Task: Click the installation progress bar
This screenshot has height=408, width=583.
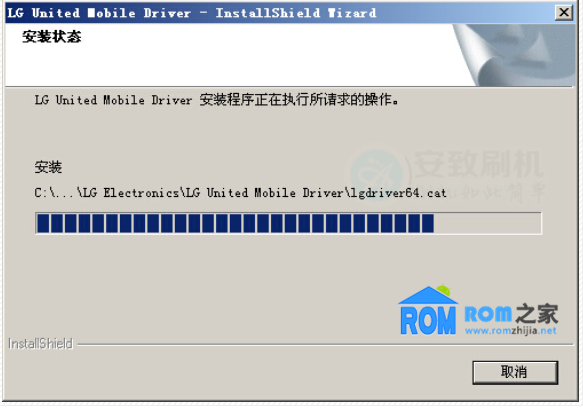Action: [x=288, y=223]
